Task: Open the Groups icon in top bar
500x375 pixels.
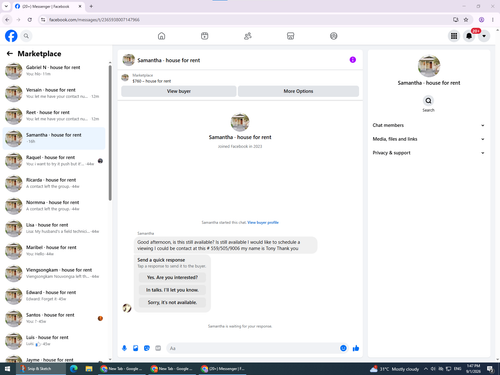Action: click(334, 36)
